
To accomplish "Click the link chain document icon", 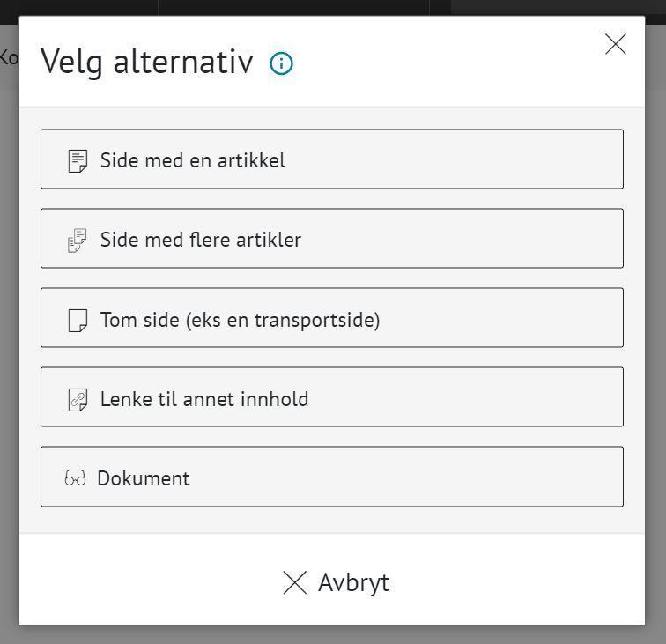I will tap(78, 400).
